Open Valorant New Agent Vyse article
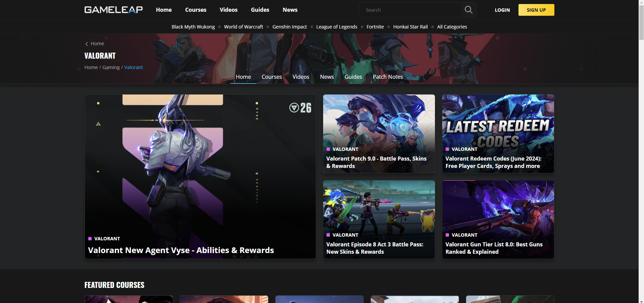Viewport: 644px width, 303px height. [181, 250]
